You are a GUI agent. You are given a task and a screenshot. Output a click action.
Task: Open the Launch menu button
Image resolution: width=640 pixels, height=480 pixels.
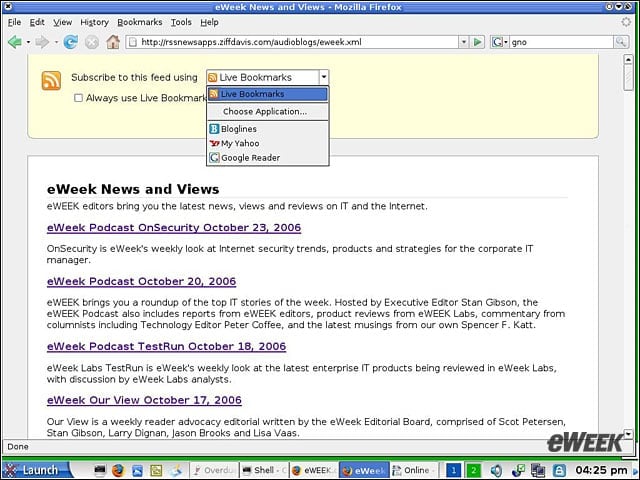pyautogui.click(x=35, y=470)
